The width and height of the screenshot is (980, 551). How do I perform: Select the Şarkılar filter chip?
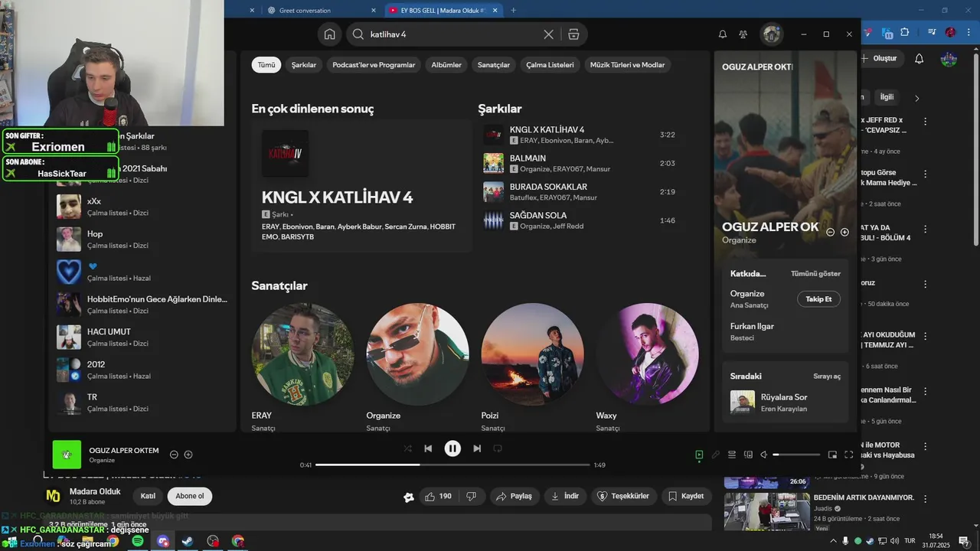304,65
